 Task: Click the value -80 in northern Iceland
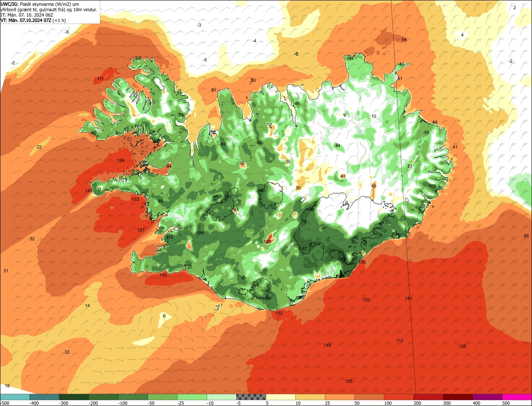(x=259, y=142)
